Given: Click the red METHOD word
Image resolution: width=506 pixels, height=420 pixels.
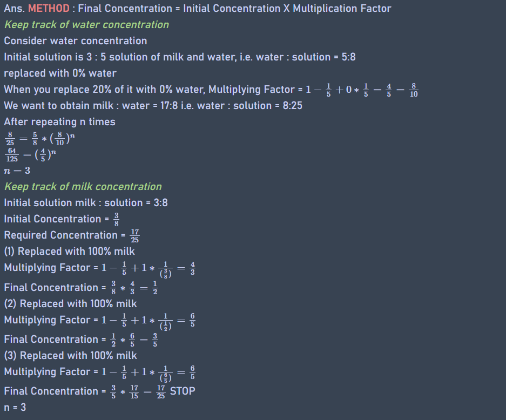Looking at the screenshot, I should pos(49,8).
